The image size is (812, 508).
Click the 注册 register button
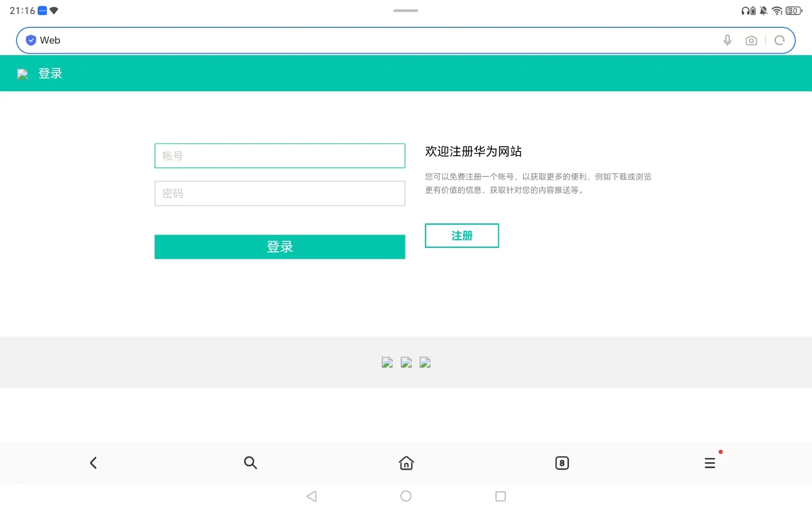point(462,236)
